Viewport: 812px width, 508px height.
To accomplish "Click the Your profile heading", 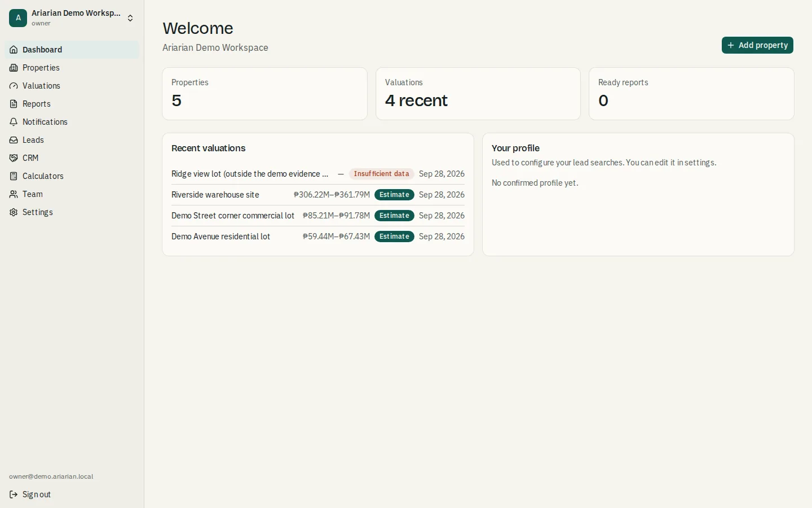I will (x=515, y=148).
